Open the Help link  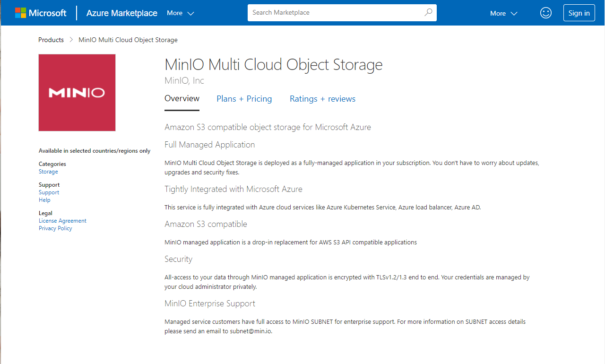[44, 200]
